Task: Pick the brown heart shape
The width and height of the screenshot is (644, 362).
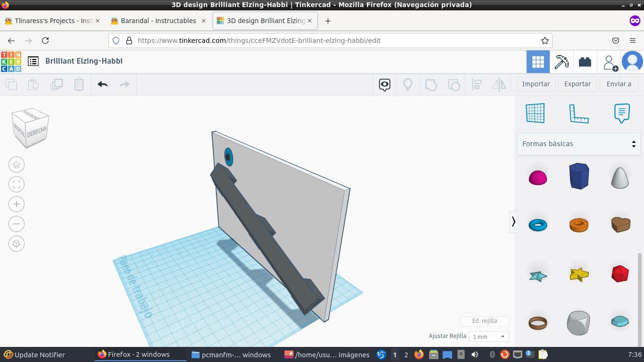Action: 620,224
